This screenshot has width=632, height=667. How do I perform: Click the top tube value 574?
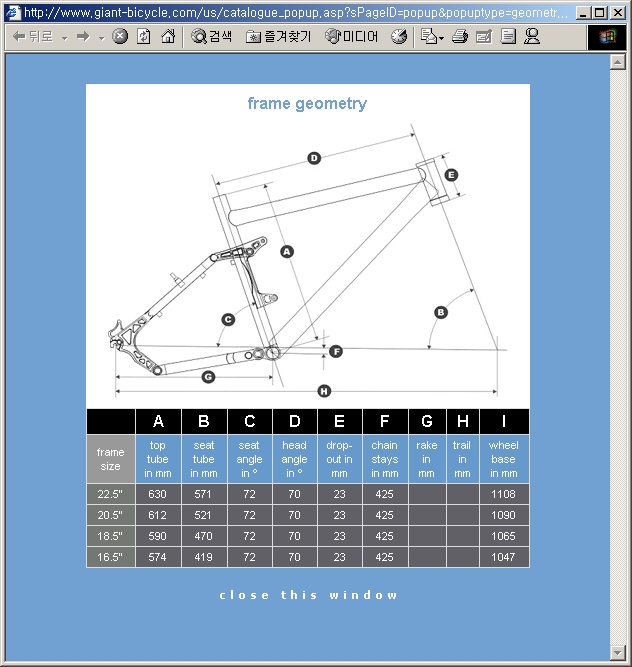coord(157,557)
